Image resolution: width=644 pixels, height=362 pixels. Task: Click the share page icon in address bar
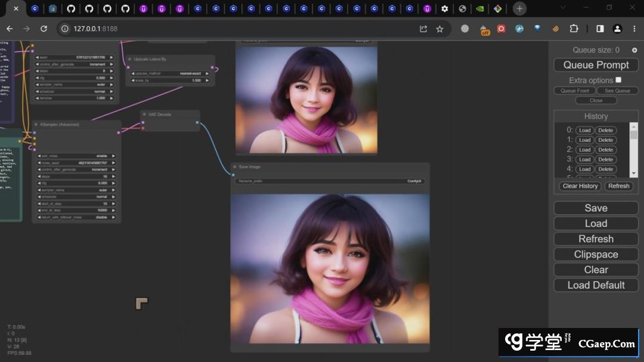click(423, 29)
